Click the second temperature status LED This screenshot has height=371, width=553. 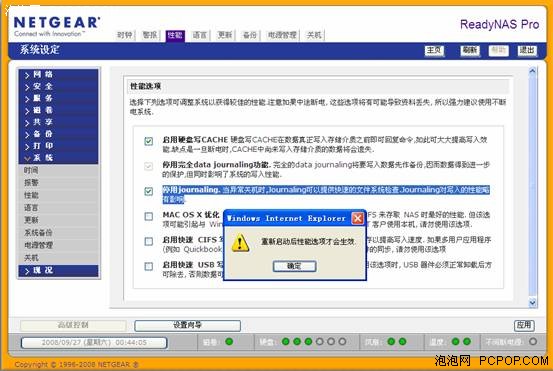tap(467, 341)
